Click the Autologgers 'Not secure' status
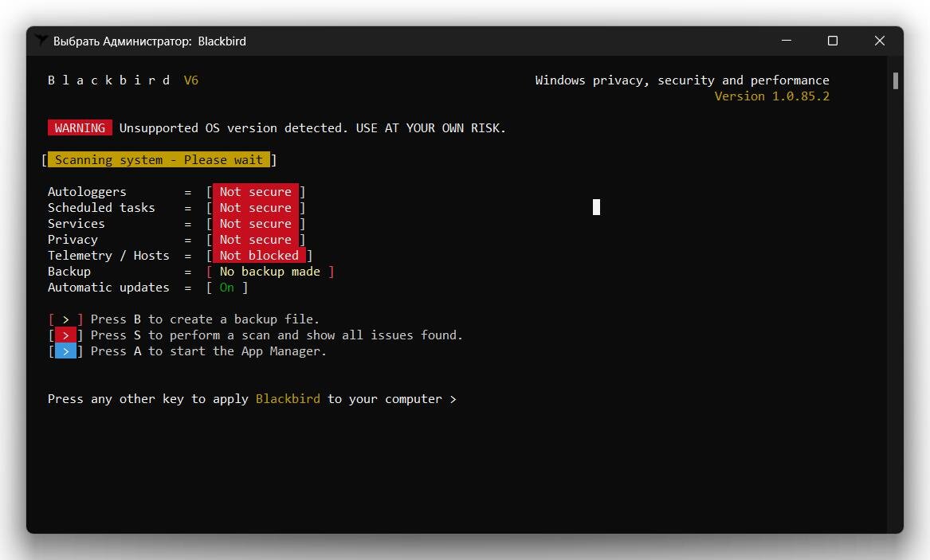 [256, 191]
